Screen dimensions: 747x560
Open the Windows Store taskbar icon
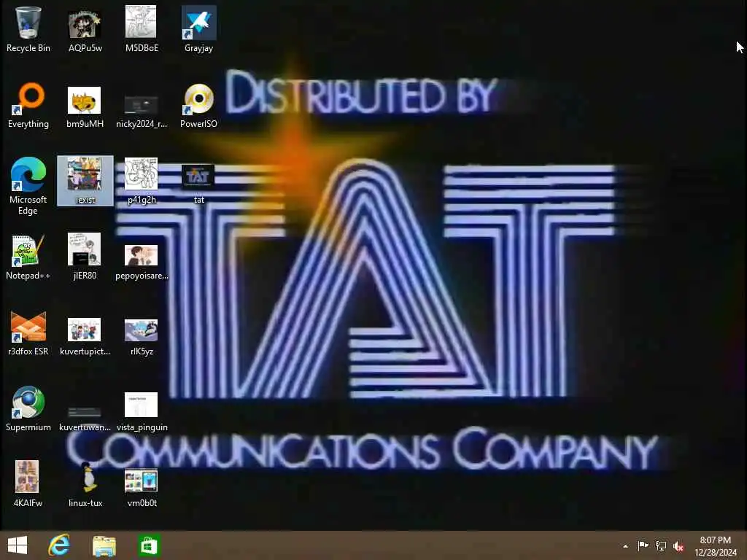tap(148, 545)
